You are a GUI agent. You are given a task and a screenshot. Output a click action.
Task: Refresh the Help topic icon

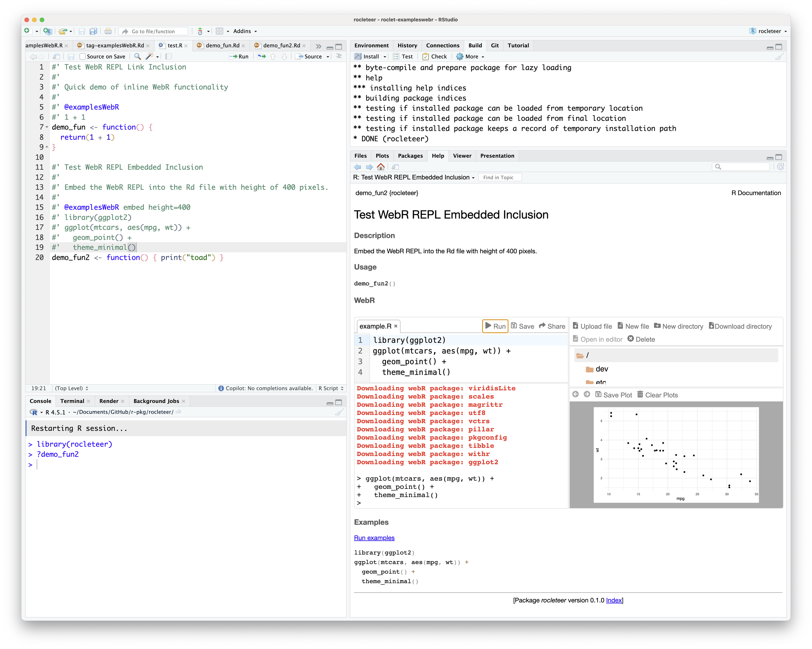pyautogui.click(x=780, y=167)
